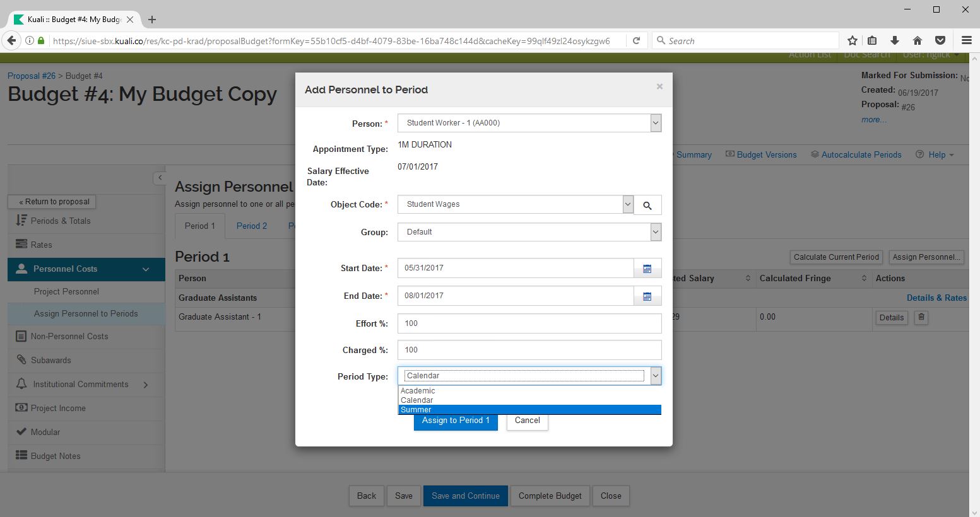The height and width of the screenshot is (517, 980).
Task: Collapse the left navigation sidebar arrow
Action: coord(160,178)
